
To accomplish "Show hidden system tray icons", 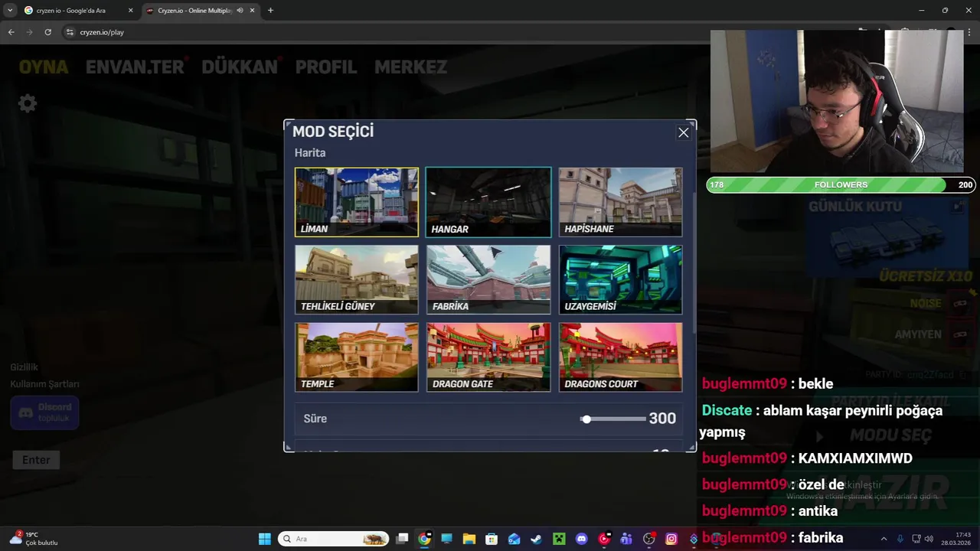I will 884,539.
